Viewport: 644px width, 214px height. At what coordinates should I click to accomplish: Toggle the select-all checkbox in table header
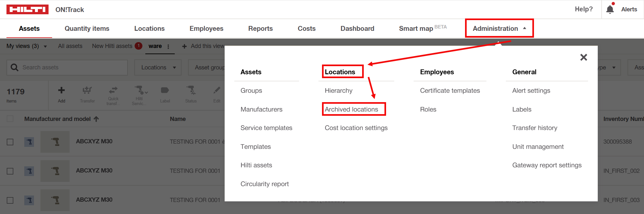tap(10, 119)
